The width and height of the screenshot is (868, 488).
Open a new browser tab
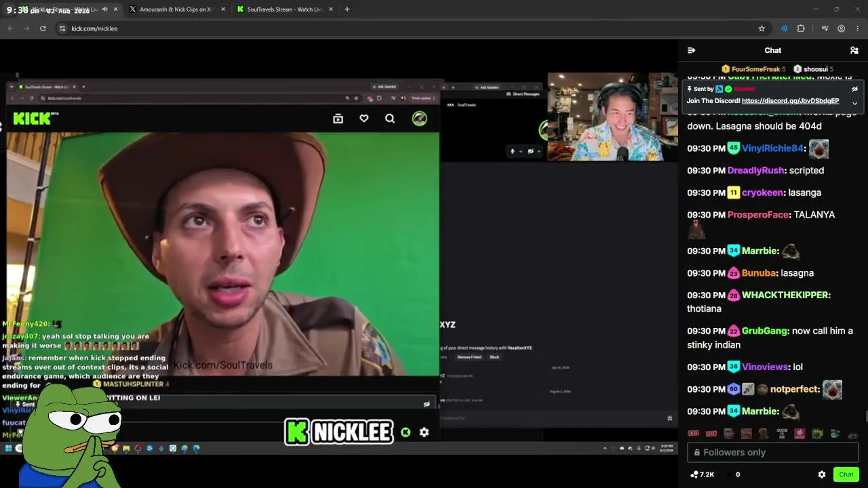[x=347, y=9]
